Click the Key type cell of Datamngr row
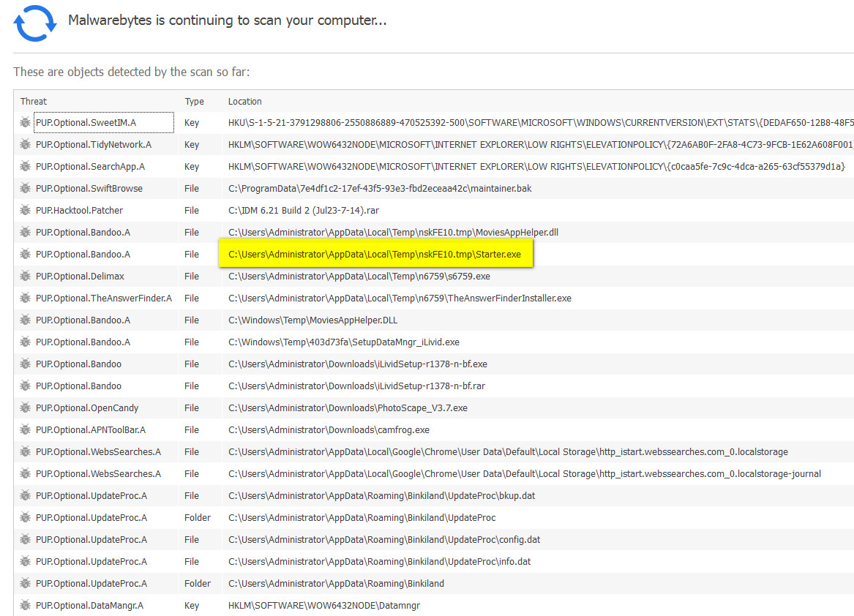The height and width of the screenshot is (616, 854). [x=192, y=605]
